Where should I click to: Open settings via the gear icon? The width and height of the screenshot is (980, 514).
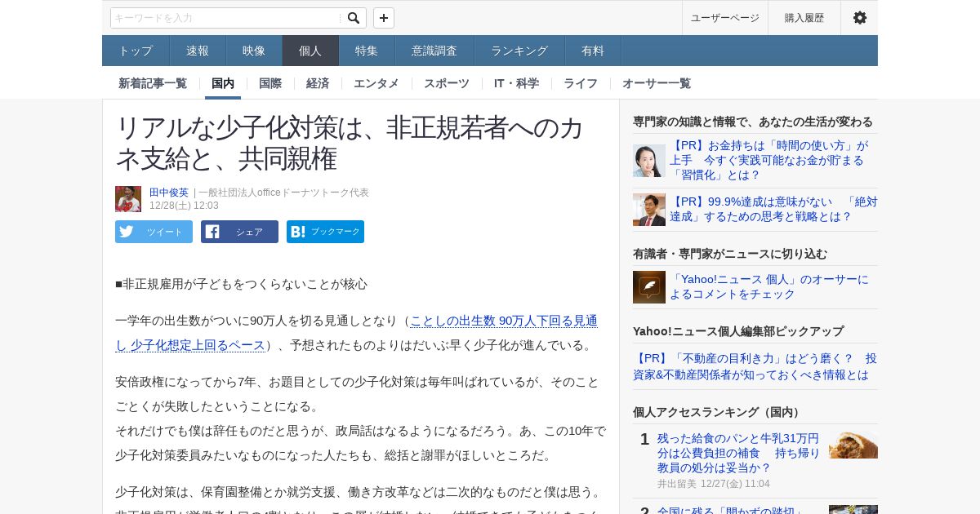860,18
